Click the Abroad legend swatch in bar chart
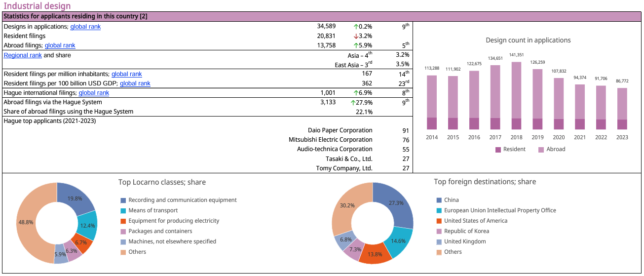644x276 pixels. (x=541, y=150)
